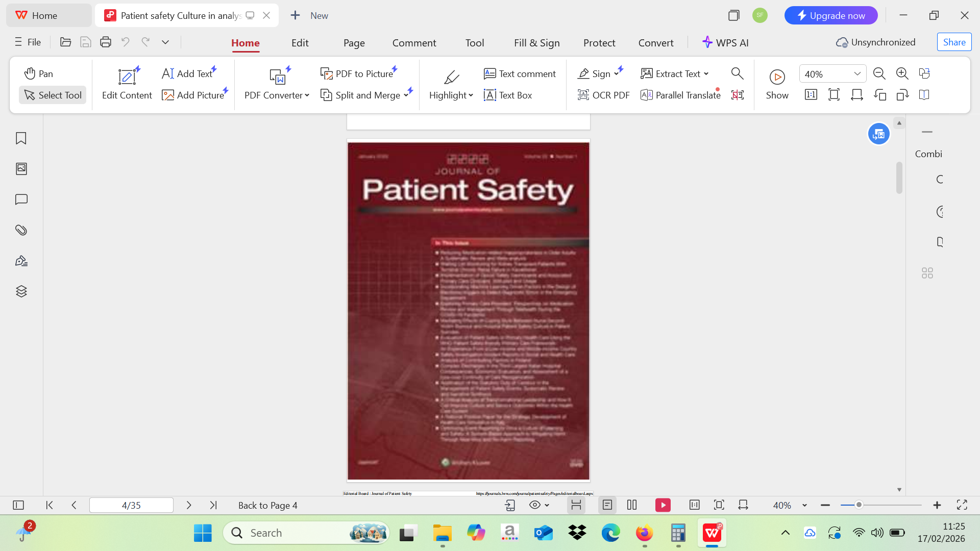Click the zoom slider handle
Viewport: 980px width, 551px height.
click(x=859, y=505)
